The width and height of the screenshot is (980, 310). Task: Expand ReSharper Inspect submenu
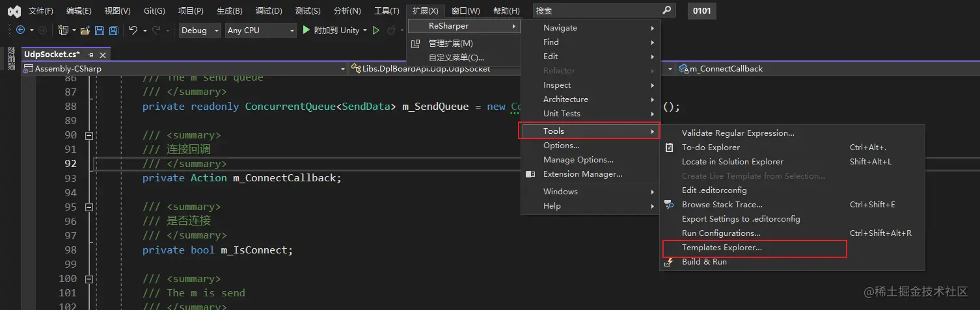pos(591,85)
